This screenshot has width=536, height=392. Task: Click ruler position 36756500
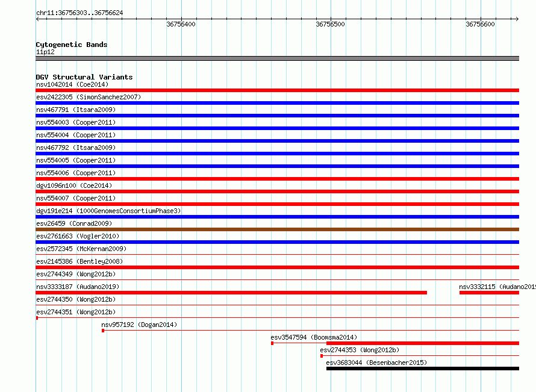click(x=330, y=24)
